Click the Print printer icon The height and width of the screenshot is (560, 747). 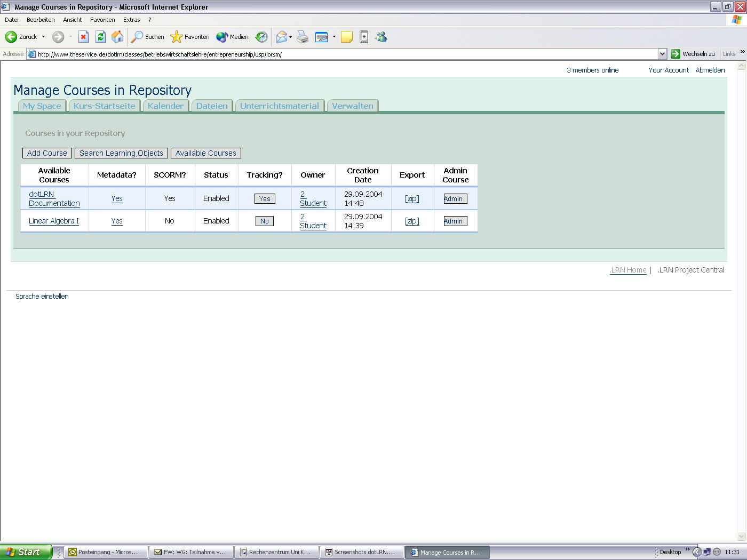click(x=303, y=37)
